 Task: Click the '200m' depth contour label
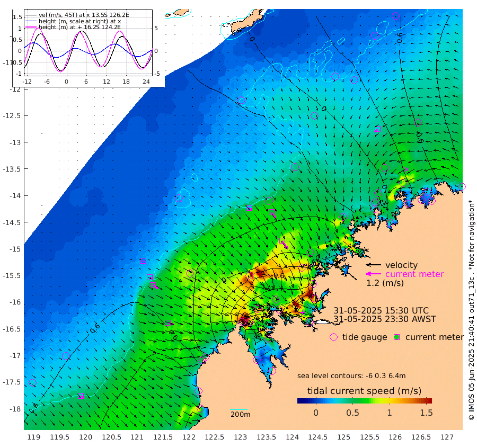point(240,414)
